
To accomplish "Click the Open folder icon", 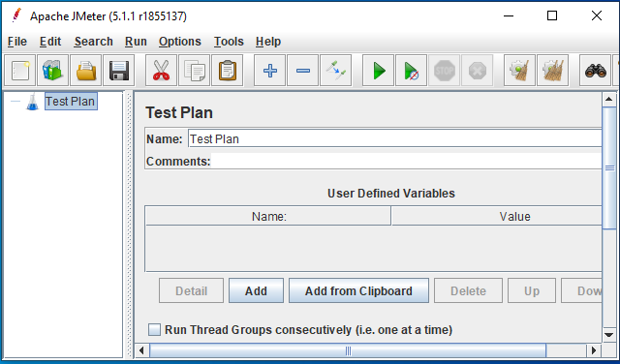I will coord(86,71).
